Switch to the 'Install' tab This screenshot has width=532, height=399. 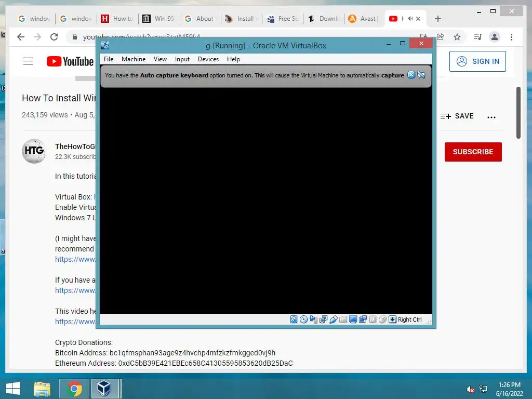click(242, 19)
